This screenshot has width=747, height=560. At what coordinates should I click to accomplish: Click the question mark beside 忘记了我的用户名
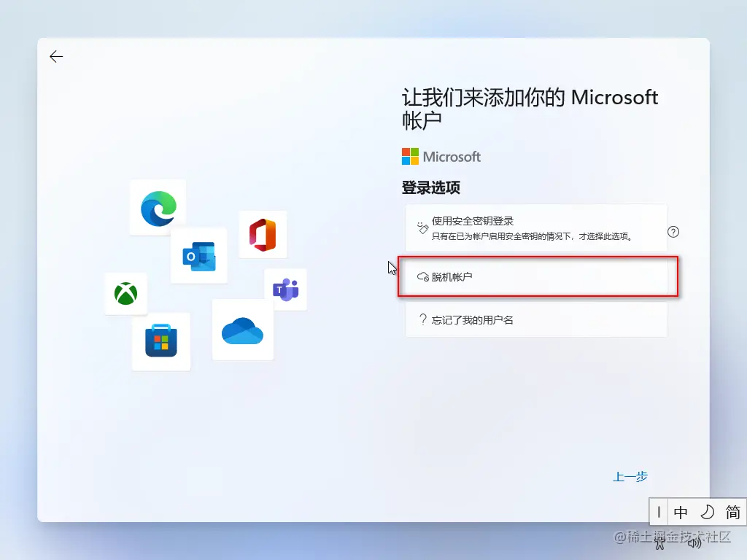[422, 319]
